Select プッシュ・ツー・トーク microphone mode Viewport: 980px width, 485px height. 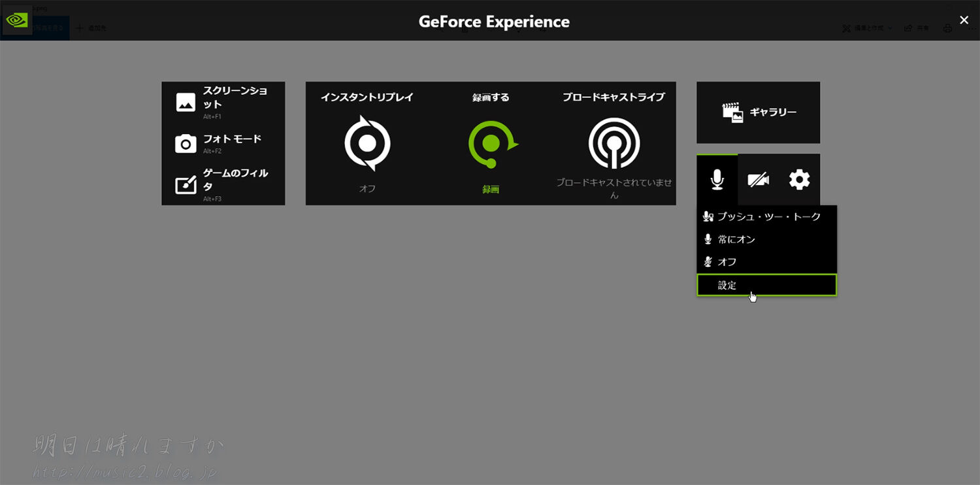pos(766,216)
